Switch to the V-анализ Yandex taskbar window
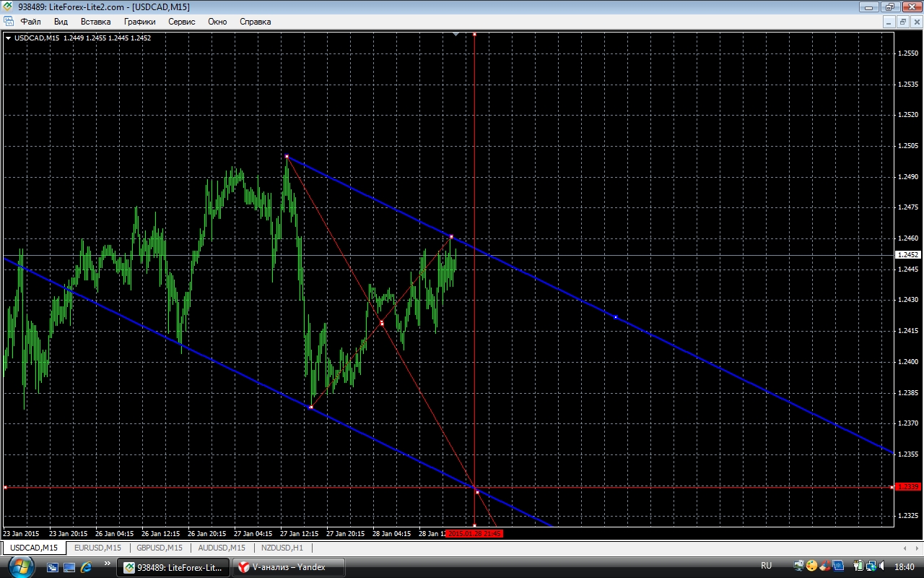 tap(288, 567)
